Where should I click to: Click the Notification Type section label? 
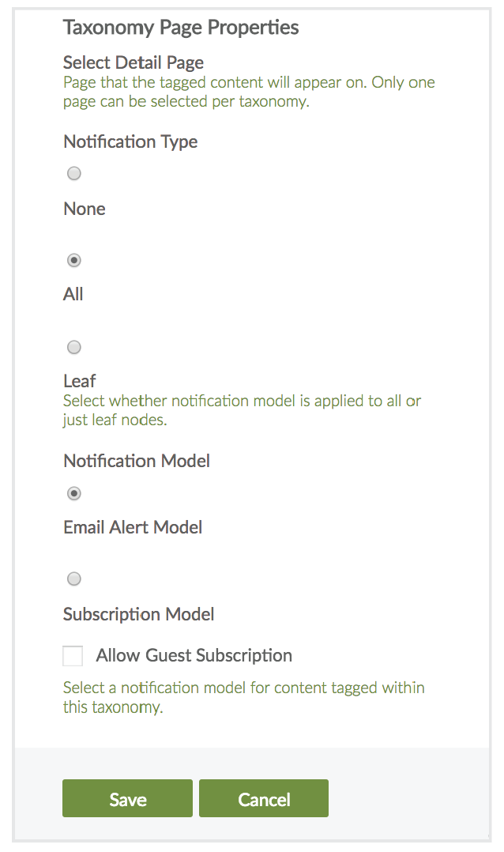(x=130, y=142)
